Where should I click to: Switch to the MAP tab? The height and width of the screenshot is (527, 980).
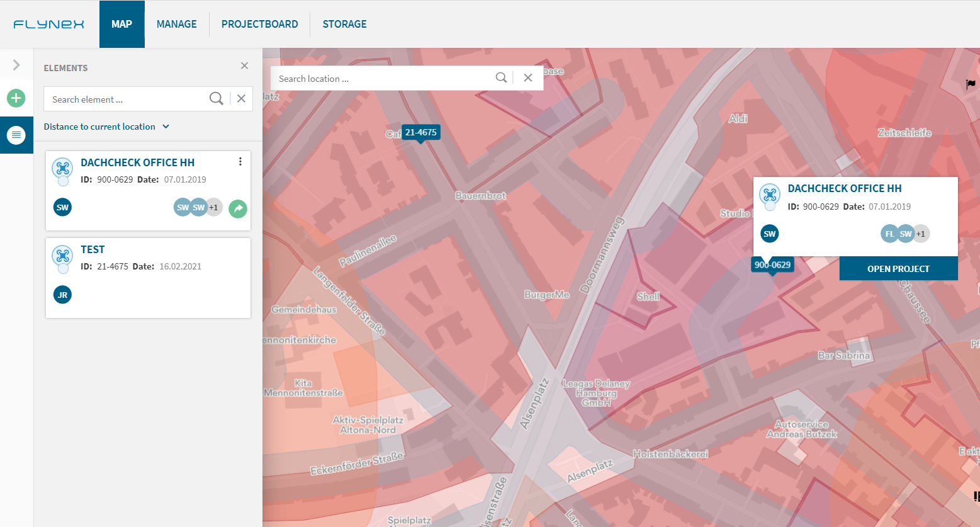coord(122,24)
